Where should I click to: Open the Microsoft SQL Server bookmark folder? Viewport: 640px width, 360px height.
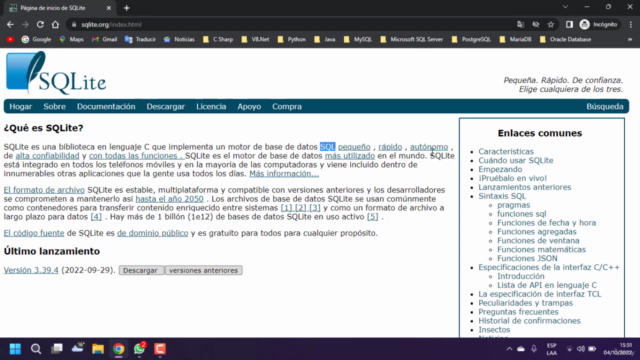pos(411,40)
